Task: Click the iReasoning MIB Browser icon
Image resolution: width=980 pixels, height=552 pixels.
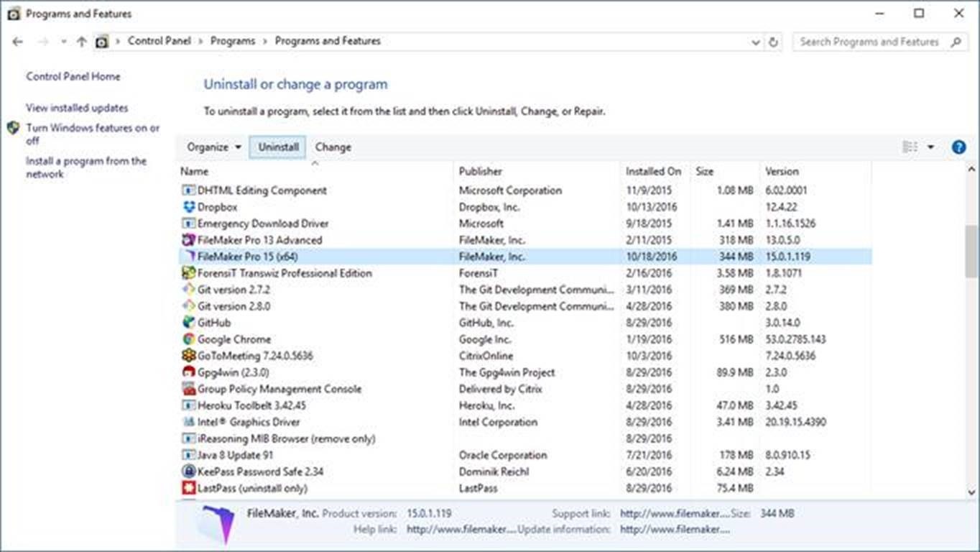Action: pos(188,438)
